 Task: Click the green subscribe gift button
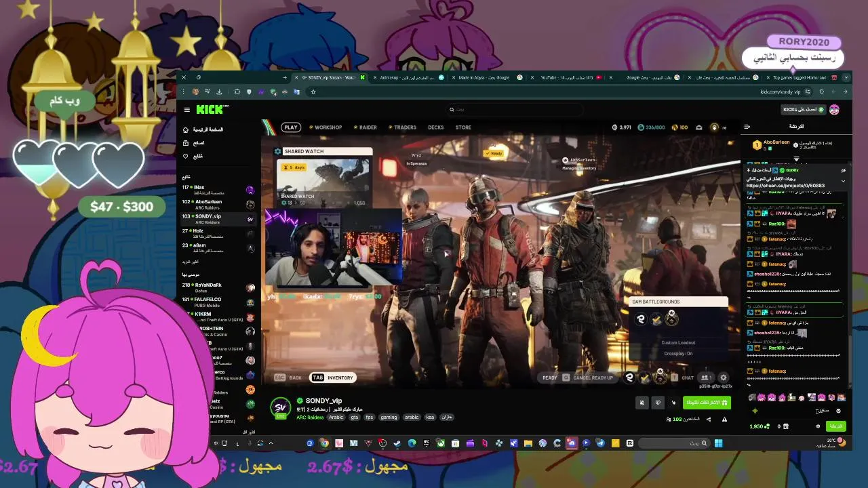click(x=706, y=403)
